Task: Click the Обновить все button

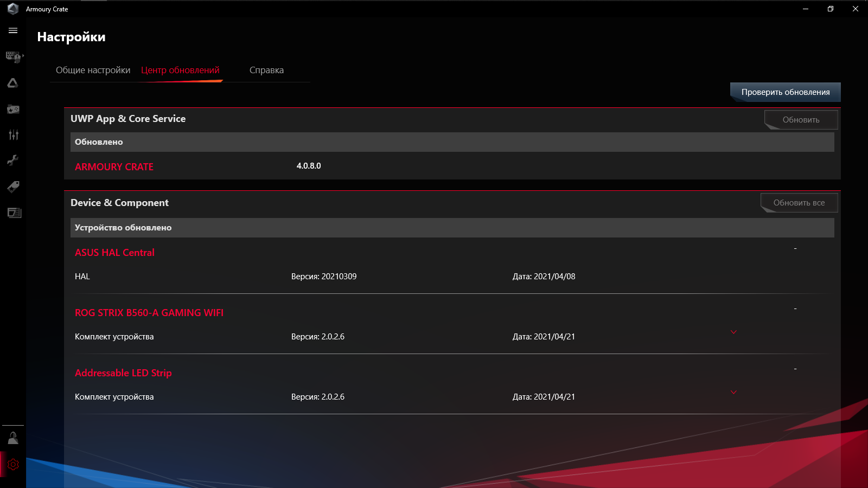Action: 799,203
